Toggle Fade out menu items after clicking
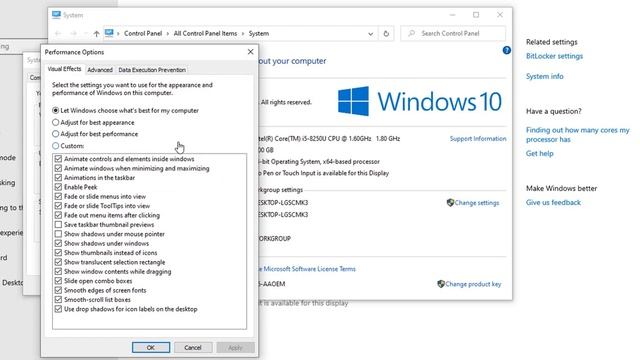Image resolution: width=640 pixels, height=360 pixels. [58, 215]
